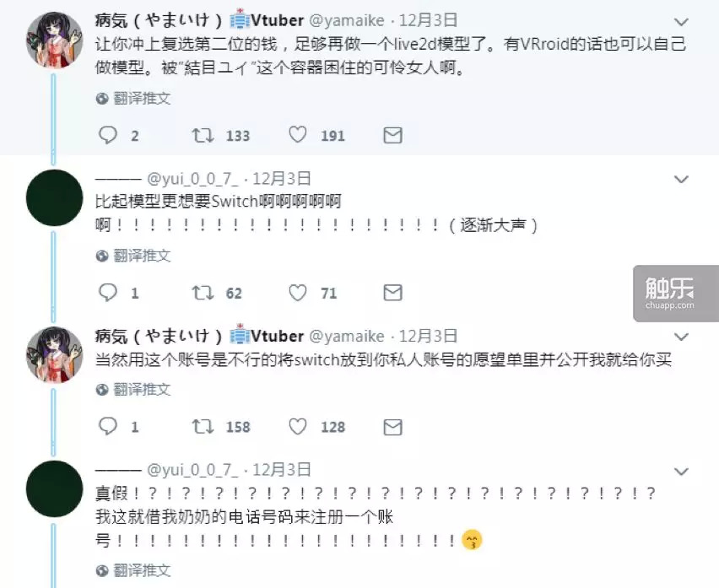Retweet the tweet with 158 retweets
Viewport: 719px width, 588px height.
coord(203,427)
